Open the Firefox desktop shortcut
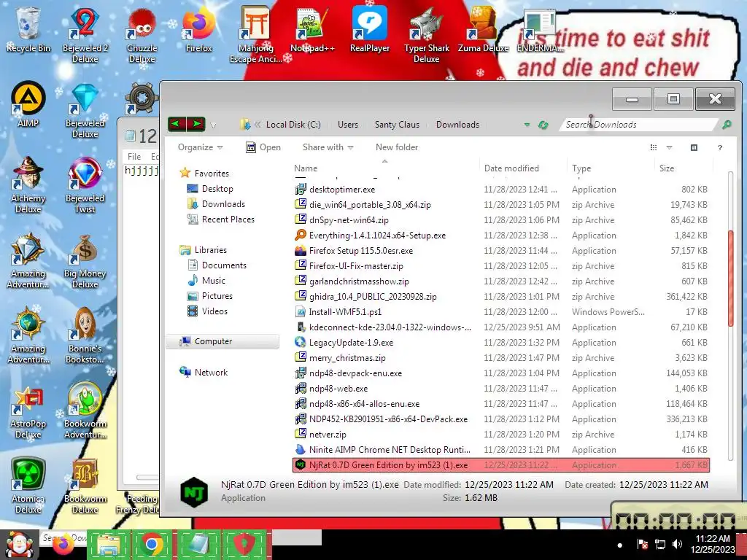 pyautogui.click(x=198, y=29)
